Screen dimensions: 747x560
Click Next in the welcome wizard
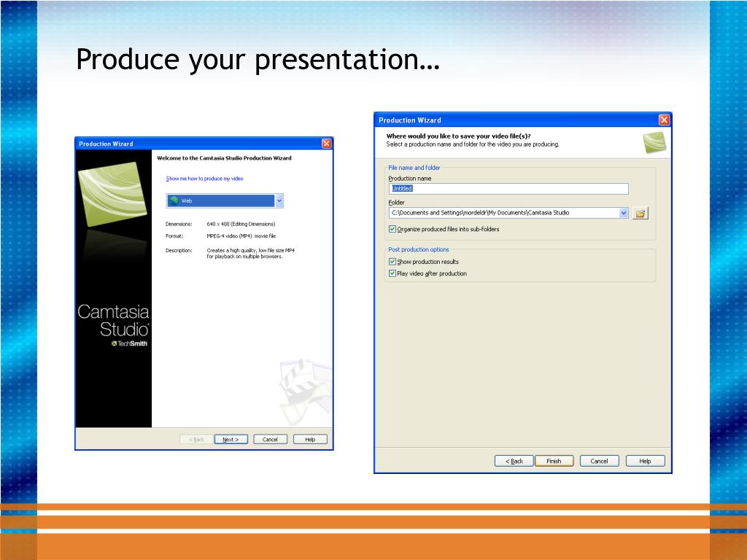231,439
